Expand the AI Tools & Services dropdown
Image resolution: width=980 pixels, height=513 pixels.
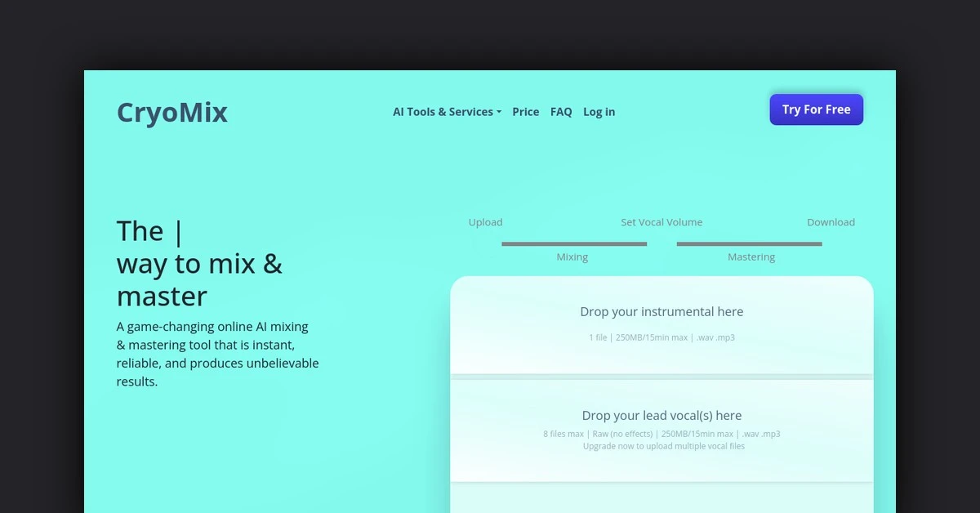[447, 112]
